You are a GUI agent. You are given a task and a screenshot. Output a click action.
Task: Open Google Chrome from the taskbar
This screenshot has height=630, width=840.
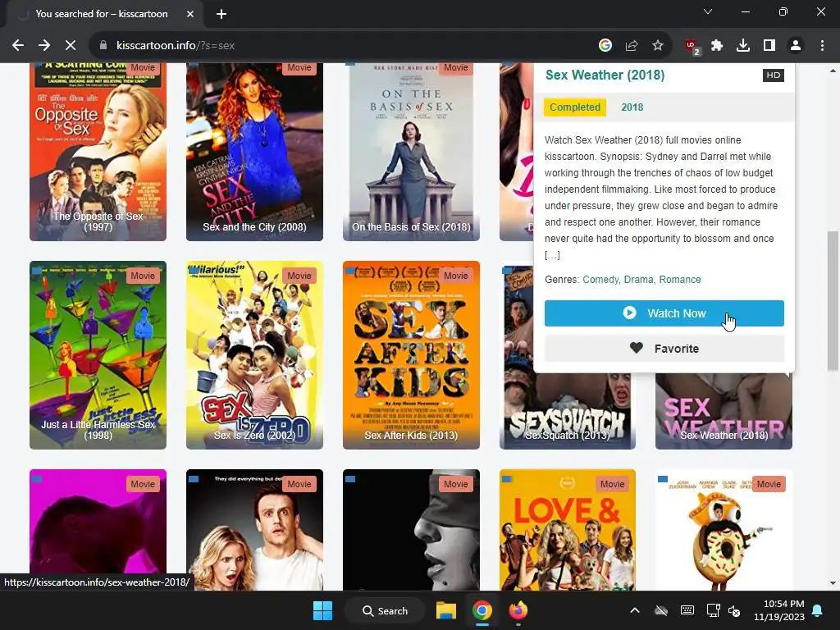point(482,610)
